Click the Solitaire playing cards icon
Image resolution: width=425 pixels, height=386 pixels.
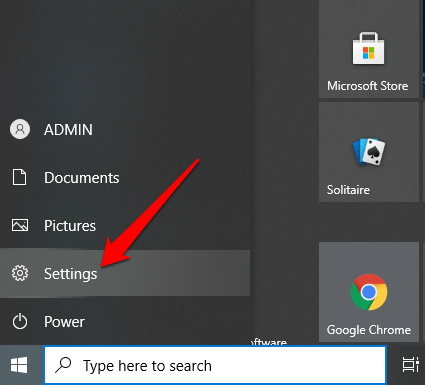tap(369, 152)
